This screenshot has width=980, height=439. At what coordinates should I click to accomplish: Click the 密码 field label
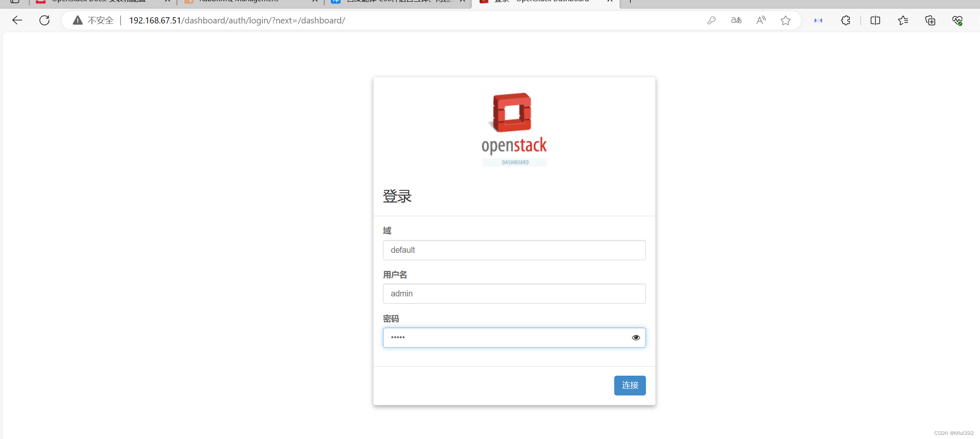[x=391, y=319]
